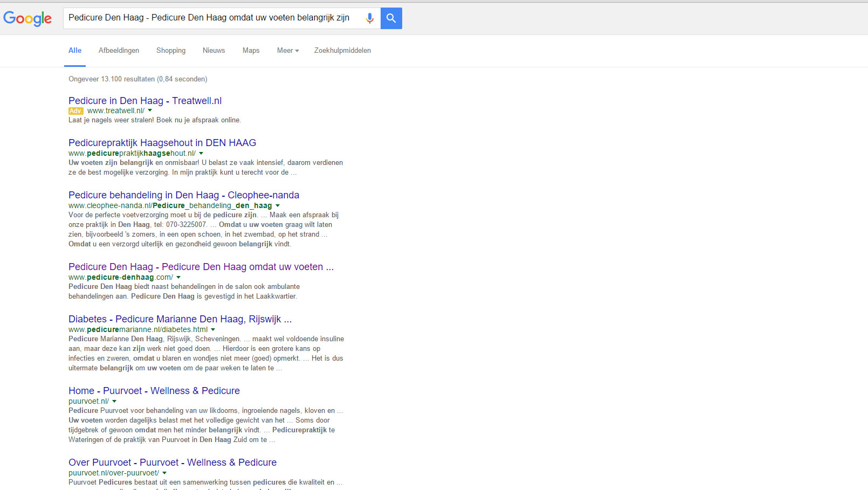Expand arrow next to pedicurepraktijkhaagsehout.nl URL
The image size is (868, 490).
click(x=201, y=153)
